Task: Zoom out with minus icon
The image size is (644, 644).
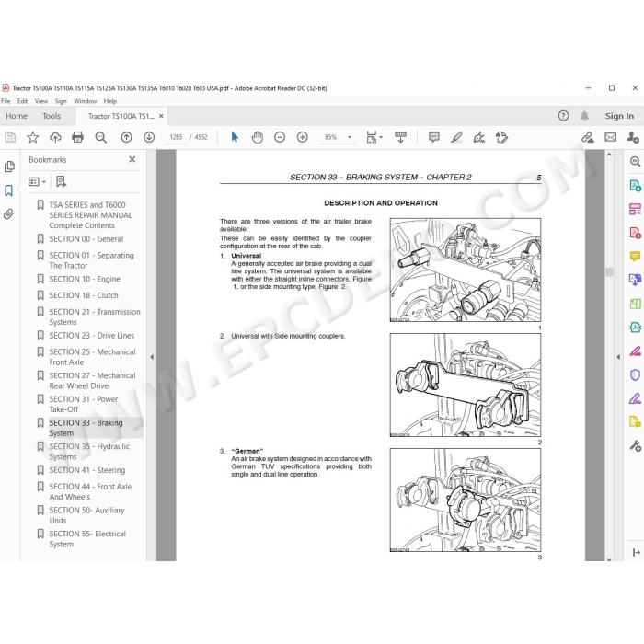Action: pos(280,137)
